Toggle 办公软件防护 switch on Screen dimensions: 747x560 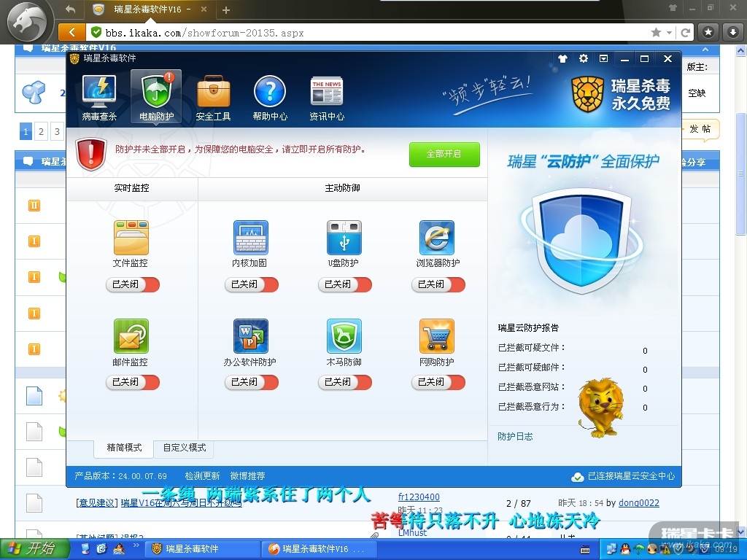click(252, 382)
